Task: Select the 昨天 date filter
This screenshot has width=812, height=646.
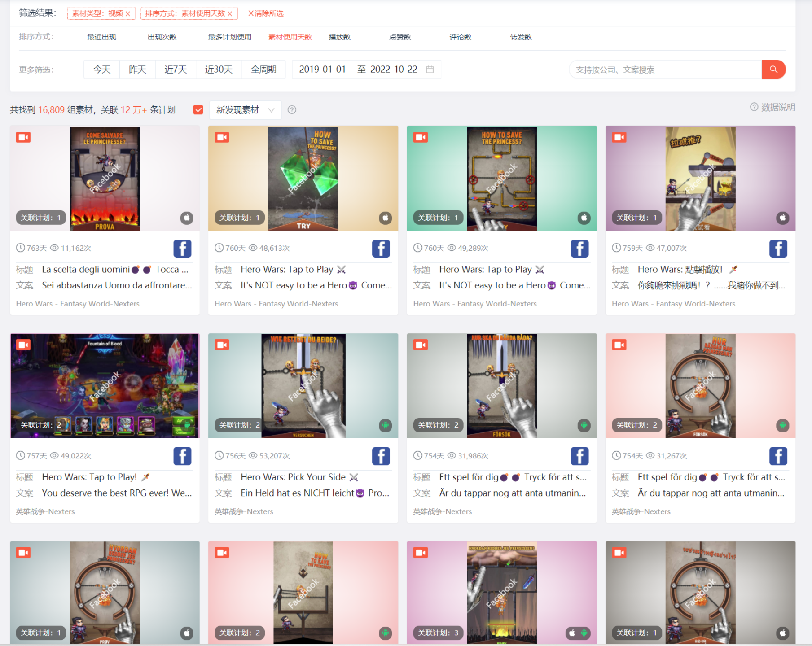Action: click(137, 70)
